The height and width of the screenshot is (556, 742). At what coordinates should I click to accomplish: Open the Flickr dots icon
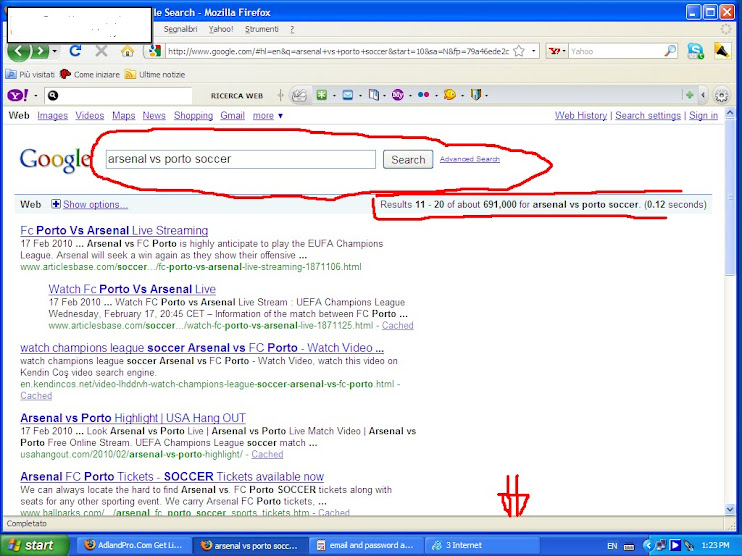pyautogui.click(x=424, y=95)
